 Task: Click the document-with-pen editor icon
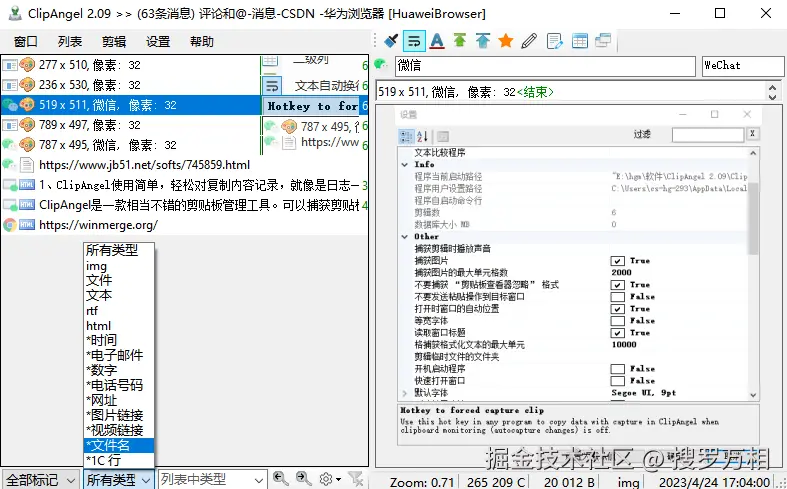tap(554, 41)
